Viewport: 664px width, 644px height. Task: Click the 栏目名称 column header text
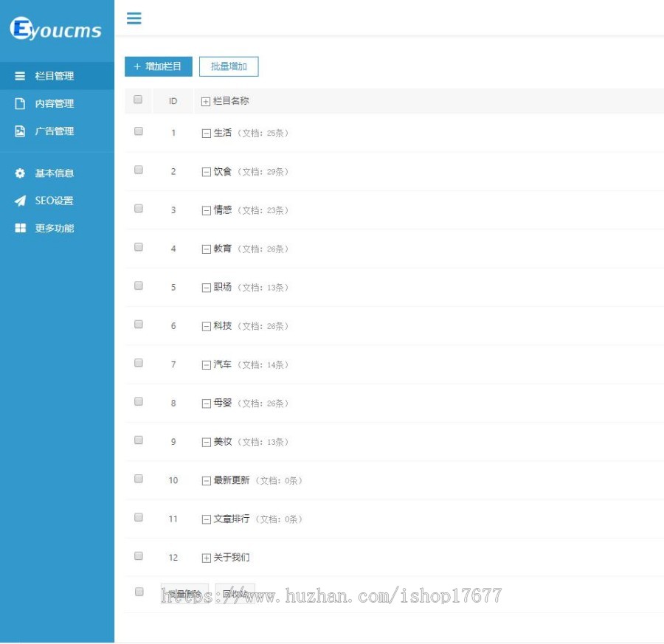(x=231, y=101)
